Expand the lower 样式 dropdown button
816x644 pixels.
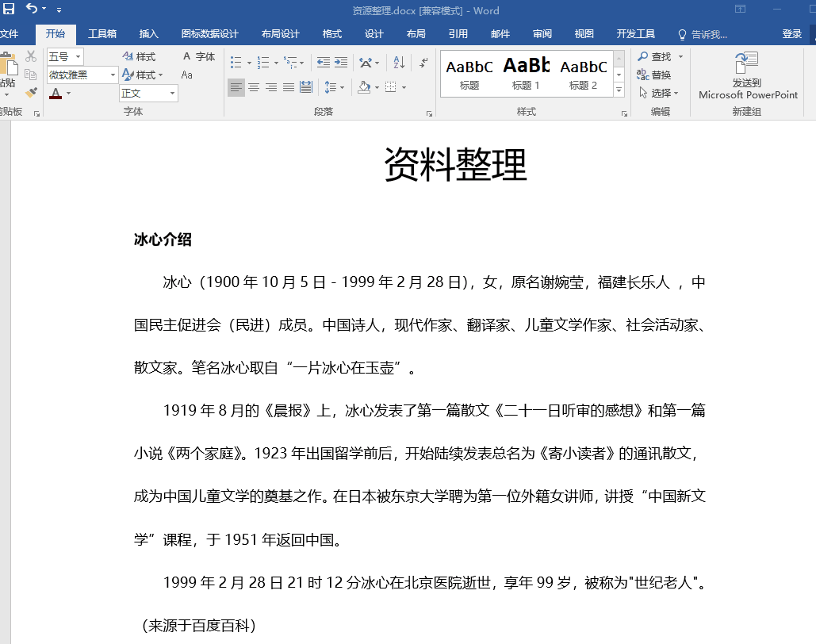click(x=143, y=75)
